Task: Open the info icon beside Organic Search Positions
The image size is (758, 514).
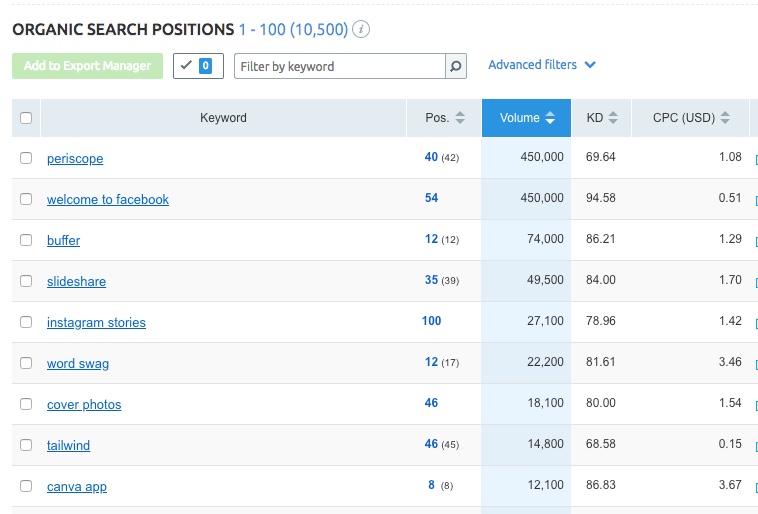Action: 361,29
